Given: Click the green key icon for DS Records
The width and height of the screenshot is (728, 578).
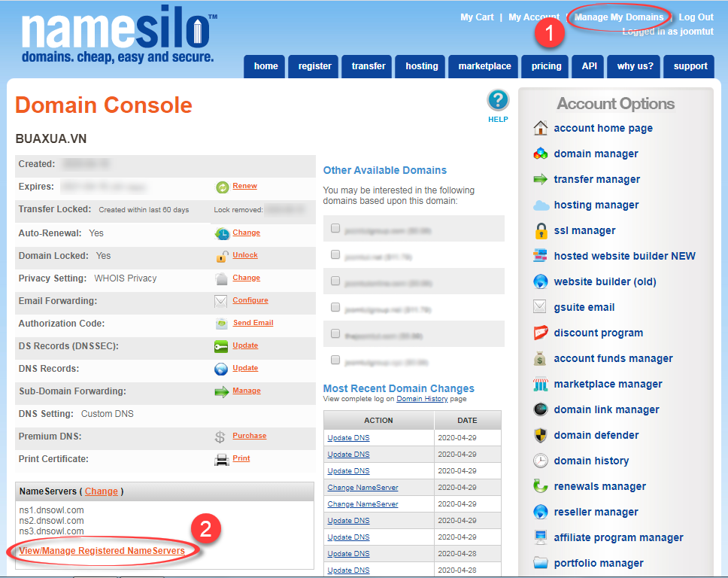Looking at the screenshot, I should (221, 346).
